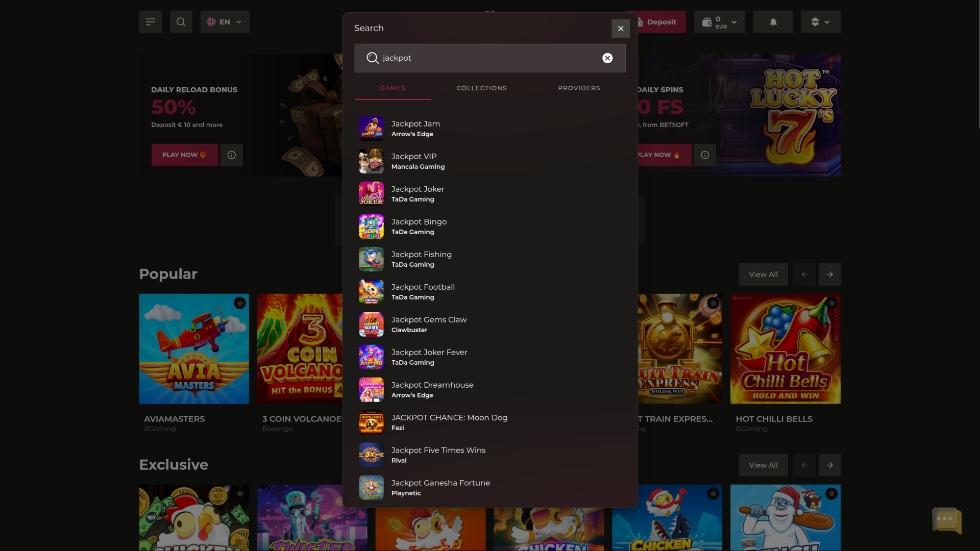Image resolution: width=980 pixels, height=551 pixels.
Task: Focus the jackpot search field
Action: pyautogui.click(x=490, y=58)
